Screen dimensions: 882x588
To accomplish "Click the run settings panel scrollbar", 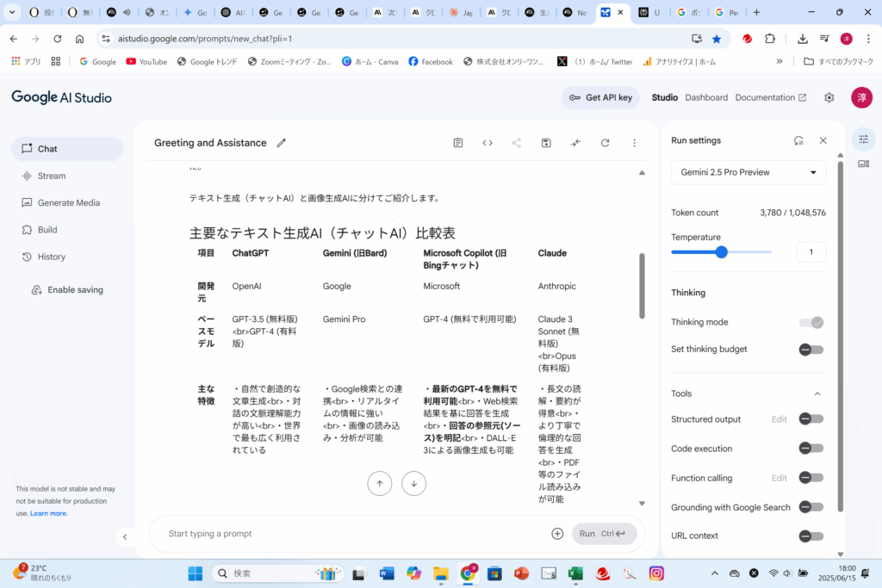I will pyautogui.click(x=841, y=336).
